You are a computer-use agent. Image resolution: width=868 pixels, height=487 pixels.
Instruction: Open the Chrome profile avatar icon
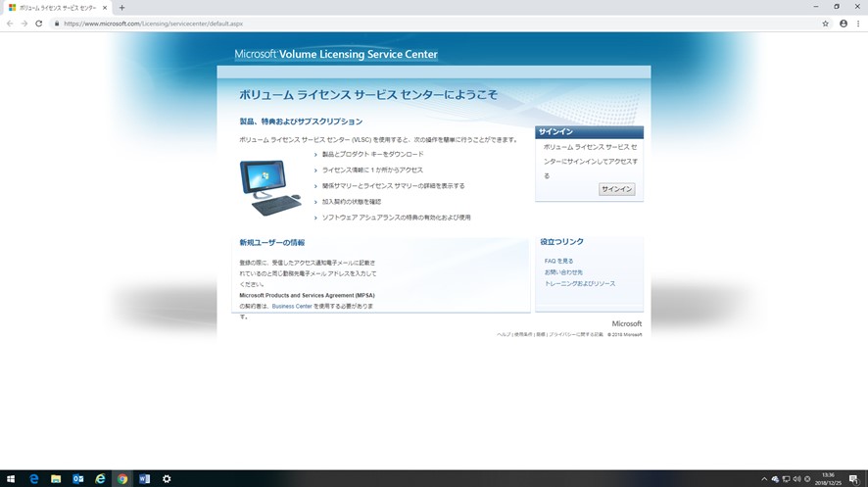[843, 24]
